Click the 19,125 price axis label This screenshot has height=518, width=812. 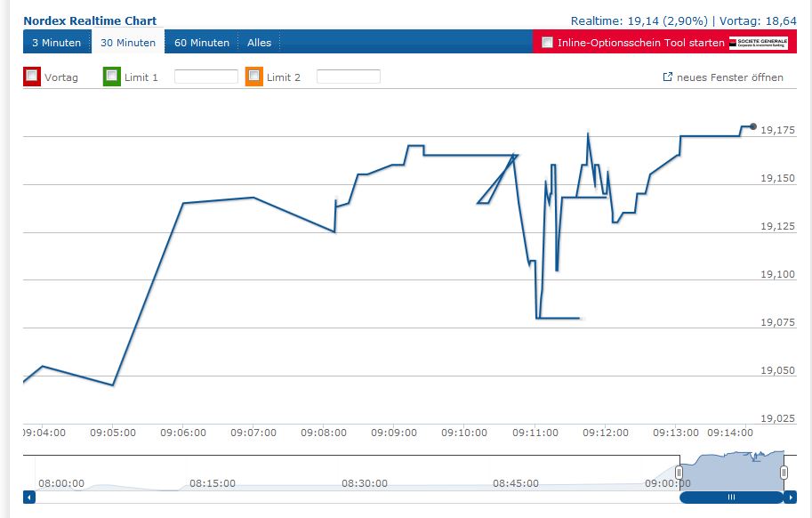(777, 226)
